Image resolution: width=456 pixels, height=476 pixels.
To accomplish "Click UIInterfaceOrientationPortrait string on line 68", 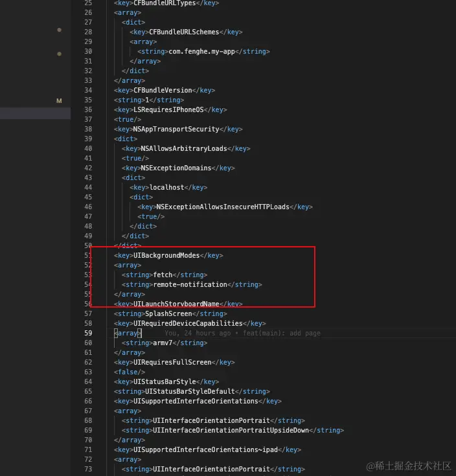I will pos(211,420).
